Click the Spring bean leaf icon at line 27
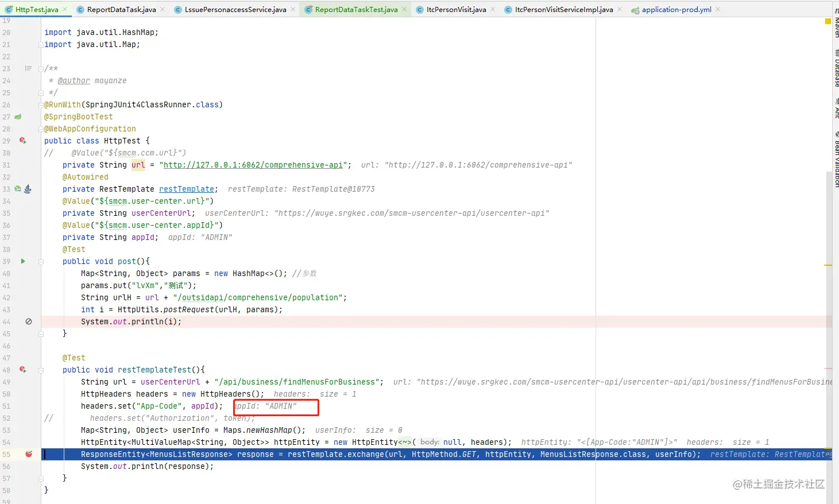This screenshot has height=504, width=839. click(18, 117)
